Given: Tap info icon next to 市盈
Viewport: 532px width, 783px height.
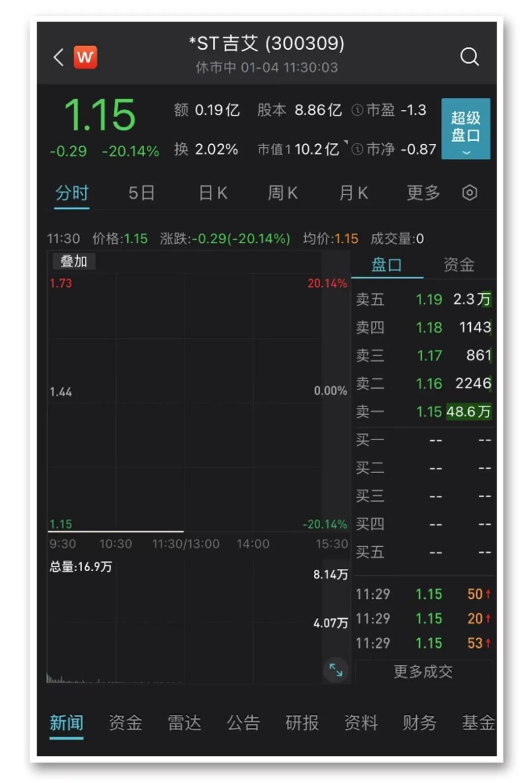Looking at the screenshot, I should 357,110.
